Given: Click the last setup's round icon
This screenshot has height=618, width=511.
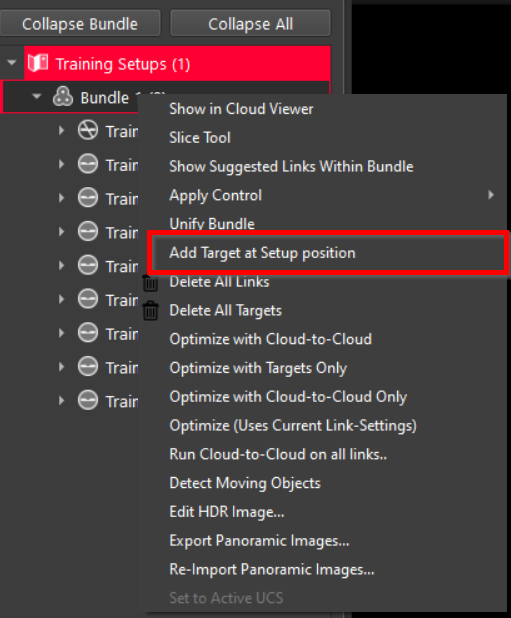Looking at the screenshot, I should pyautogui.click(x=87, y=401).
